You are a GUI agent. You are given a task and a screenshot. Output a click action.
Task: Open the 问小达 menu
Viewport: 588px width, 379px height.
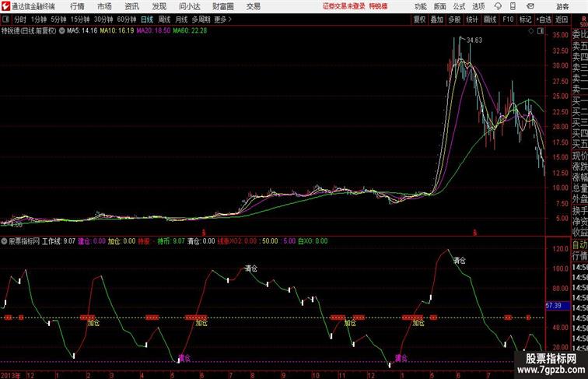click(190, 6)
